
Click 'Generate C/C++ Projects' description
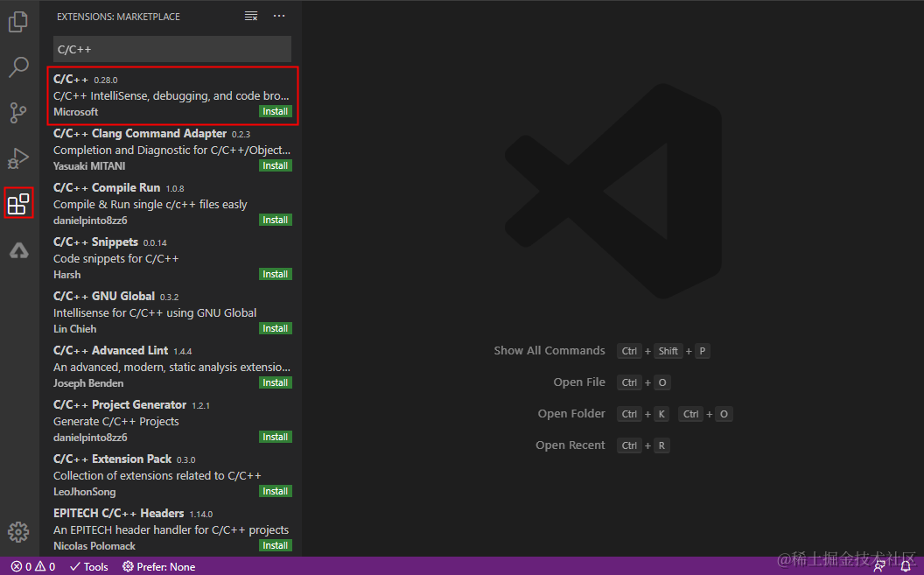[116, 421]
